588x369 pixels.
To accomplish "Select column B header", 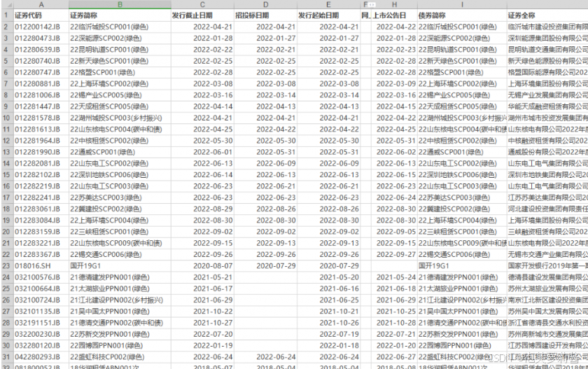I will point(120,4).
